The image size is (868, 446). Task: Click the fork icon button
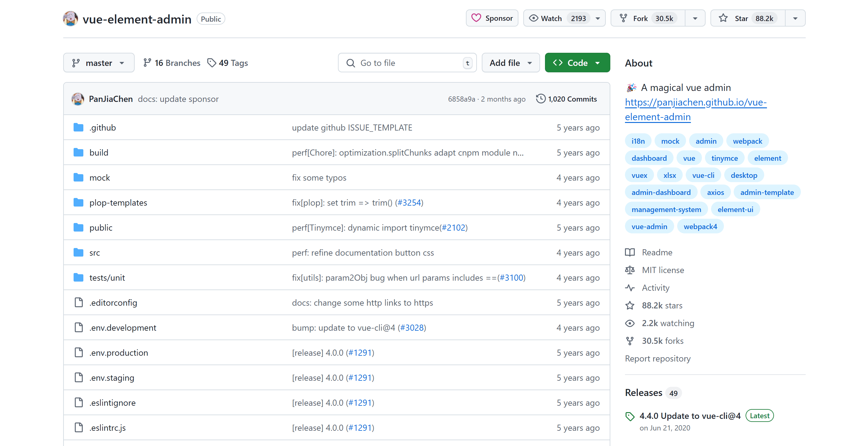click(623, 18)
